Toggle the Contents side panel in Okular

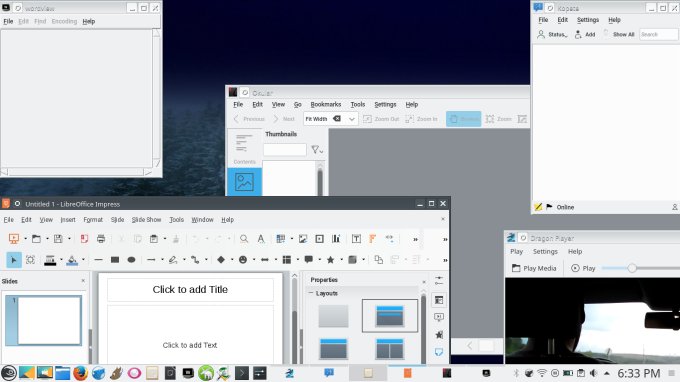pyautogui.click(x=244, y=149)
